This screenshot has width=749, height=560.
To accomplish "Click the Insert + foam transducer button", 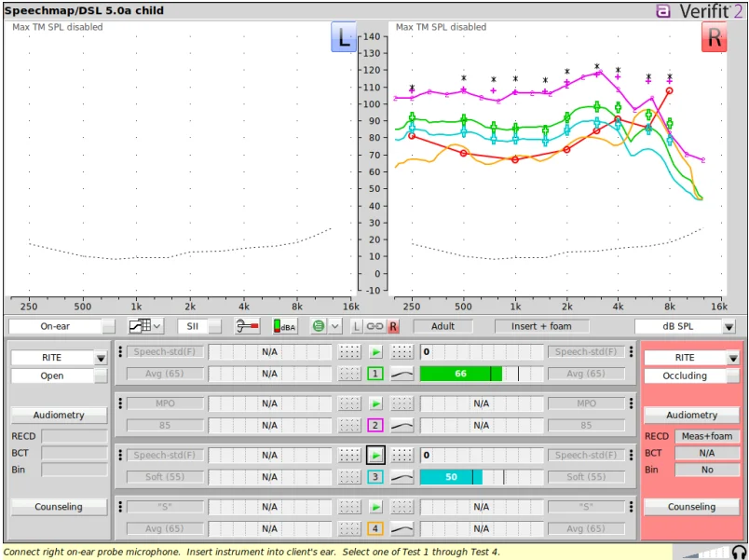I will pyautogui.click(x=541, y=326).
